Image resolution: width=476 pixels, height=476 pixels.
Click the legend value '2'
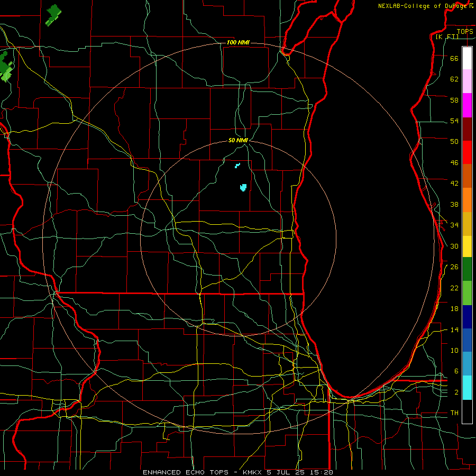tap(456, 392)
